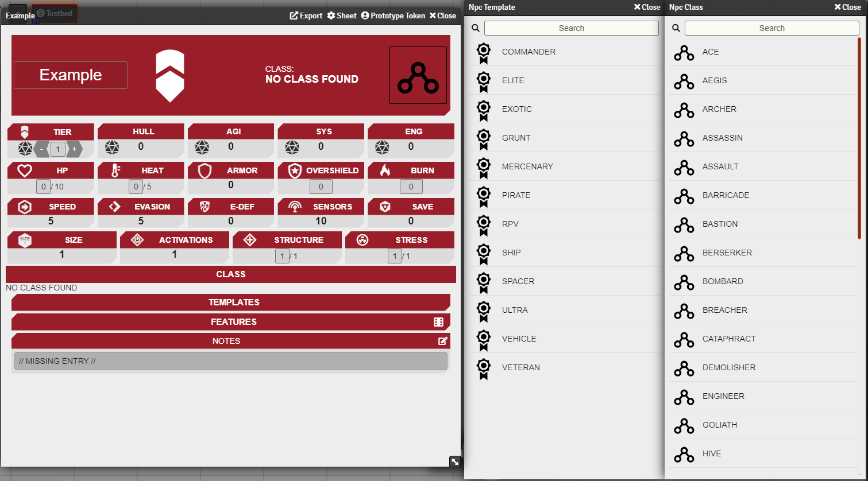The height and width of the screenshot is (481, 868).
Task: Click the ACTIVATIONS power icon
Action: pyautogui.click(x=137, y=240)
